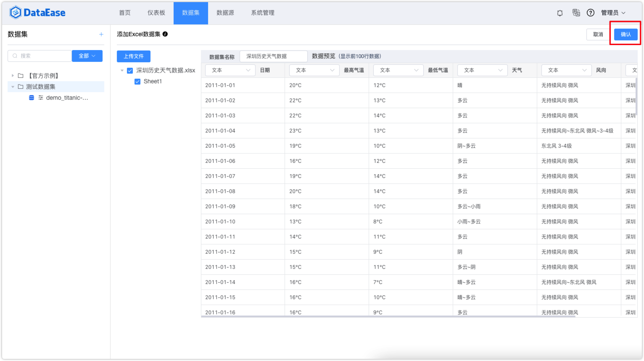Click the horizontal scrollbar under the table

click(388, 316)
